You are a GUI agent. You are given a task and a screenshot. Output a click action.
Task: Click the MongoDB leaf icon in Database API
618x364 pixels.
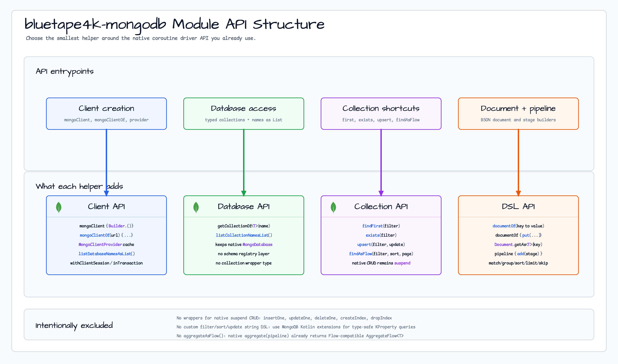pos(196,207)
